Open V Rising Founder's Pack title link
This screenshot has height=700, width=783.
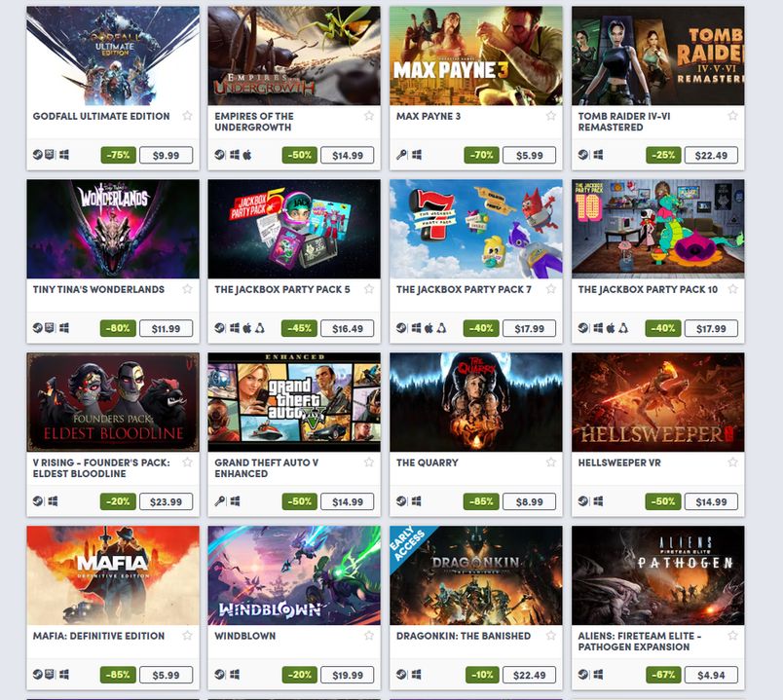click(101, 468)
